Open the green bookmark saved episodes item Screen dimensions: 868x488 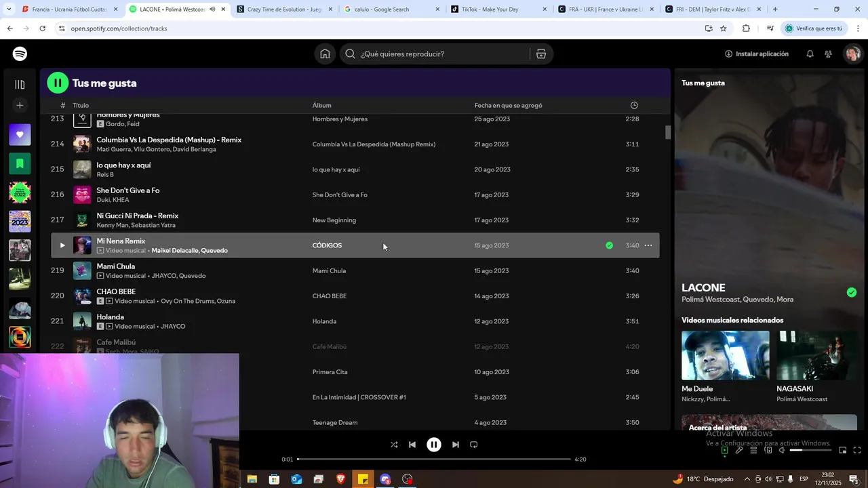coord(20,163)
